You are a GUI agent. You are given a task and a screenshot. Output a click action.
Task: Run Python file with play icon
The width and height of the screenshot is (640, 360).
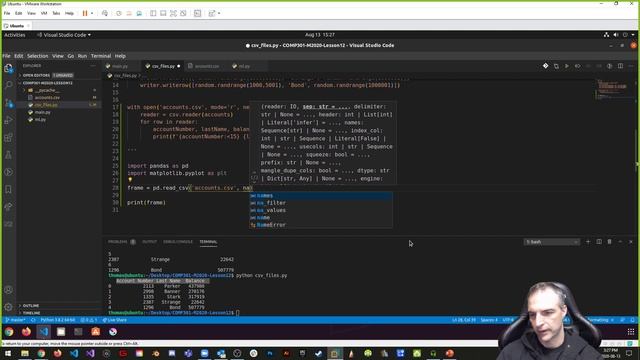coord(567,66)
